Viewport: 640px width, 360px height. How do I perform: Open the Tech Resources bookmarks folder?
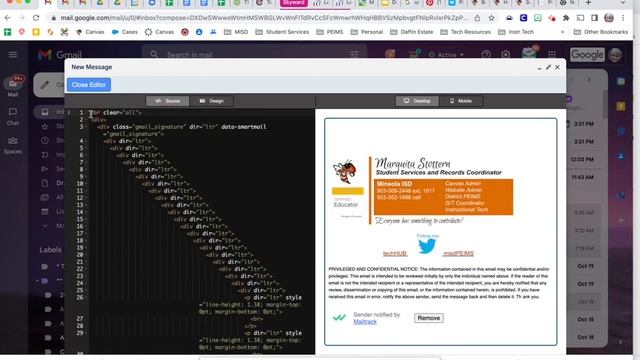[x=466, y=32]
